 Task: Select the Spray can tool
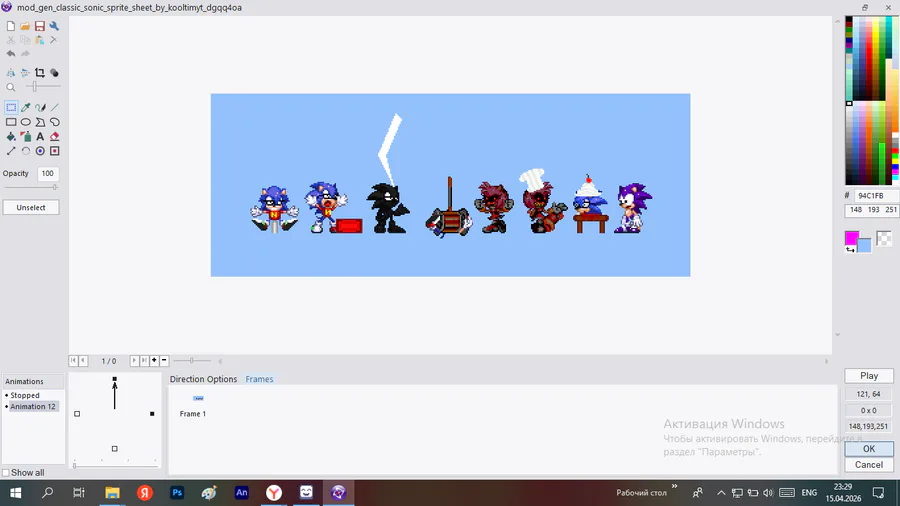pos(26,137)
